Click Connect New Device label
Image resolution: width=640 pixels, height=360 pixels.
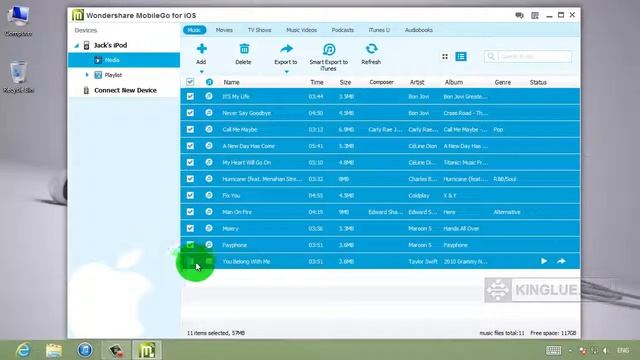click(125, 90)
